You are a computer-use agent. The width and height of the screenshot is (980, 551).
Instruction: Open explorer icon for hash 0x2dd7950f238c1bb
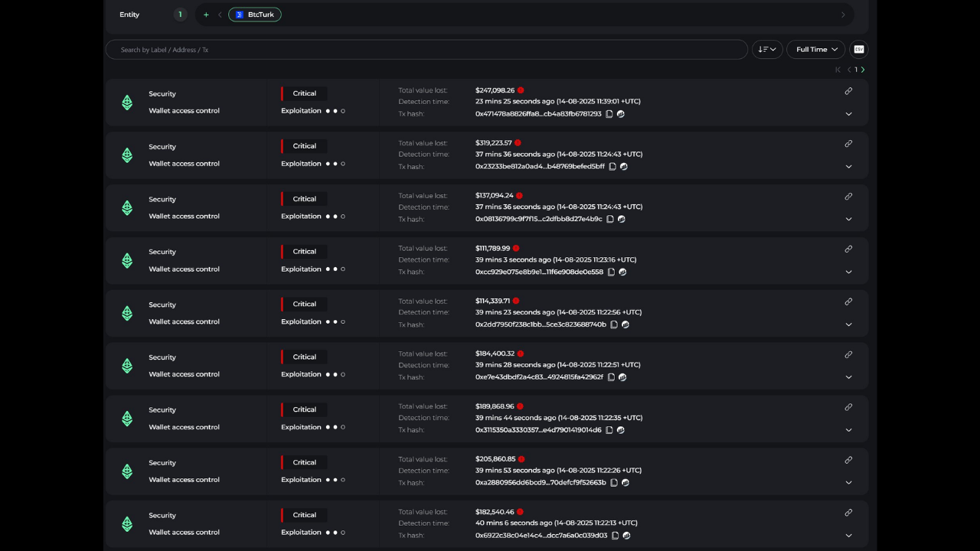pyautogui.click(x=626, y=324)
